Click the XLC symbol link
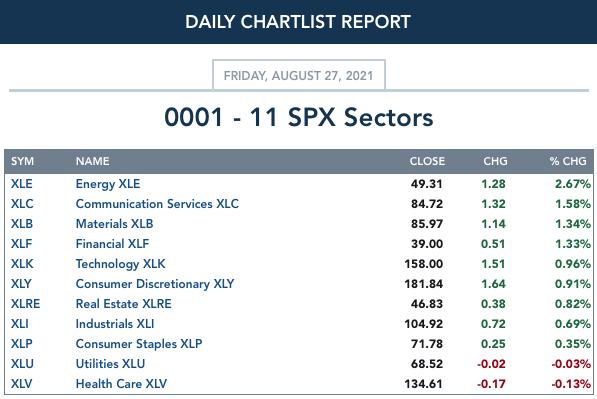This screenshot has height=399, width=597. pyautogui.click(x=22, y=204)
